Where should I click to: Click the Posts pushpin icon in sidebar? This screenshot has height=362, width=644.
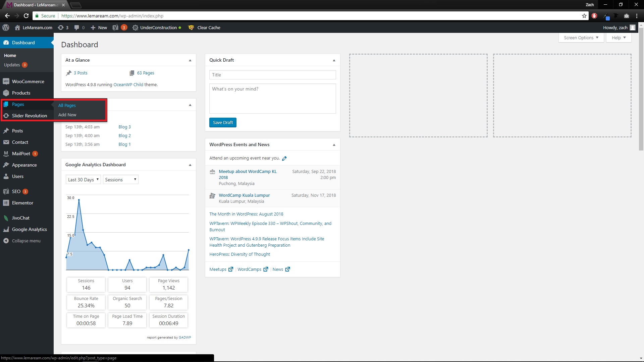pyautogui.click(x=6, y=131)
